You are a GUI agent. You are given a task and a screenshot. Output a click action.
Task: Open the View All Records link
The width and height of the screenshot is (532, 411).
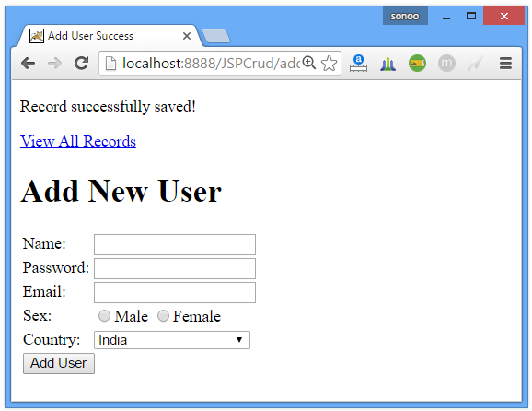(x=78, y=141)
